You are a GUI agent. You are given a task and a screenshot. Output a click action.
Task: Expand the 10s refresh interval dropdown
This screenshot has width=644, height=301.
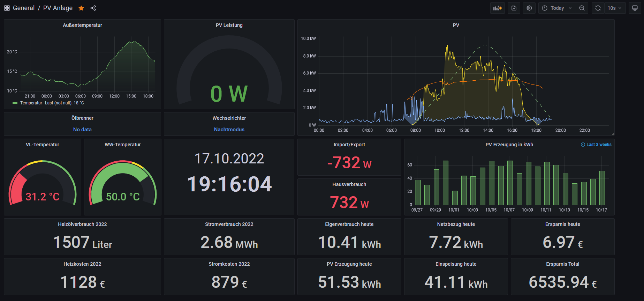click(615, 8)
